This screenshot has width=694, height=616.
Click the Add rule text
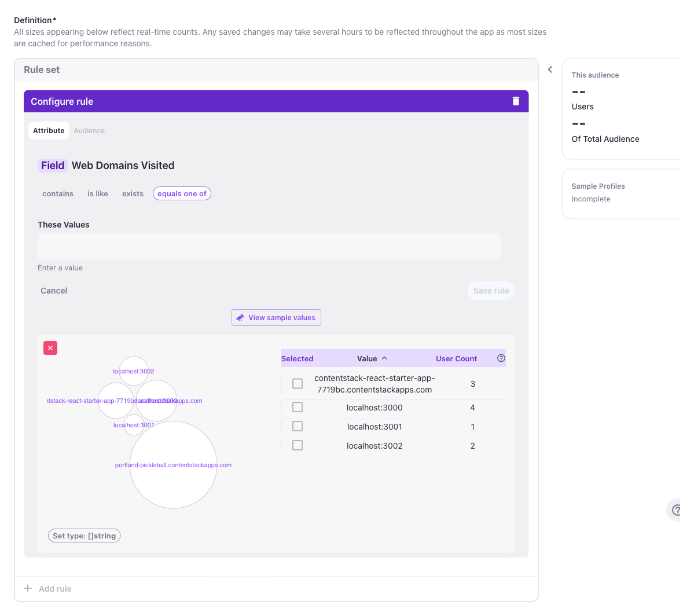(x=55, y=589)
